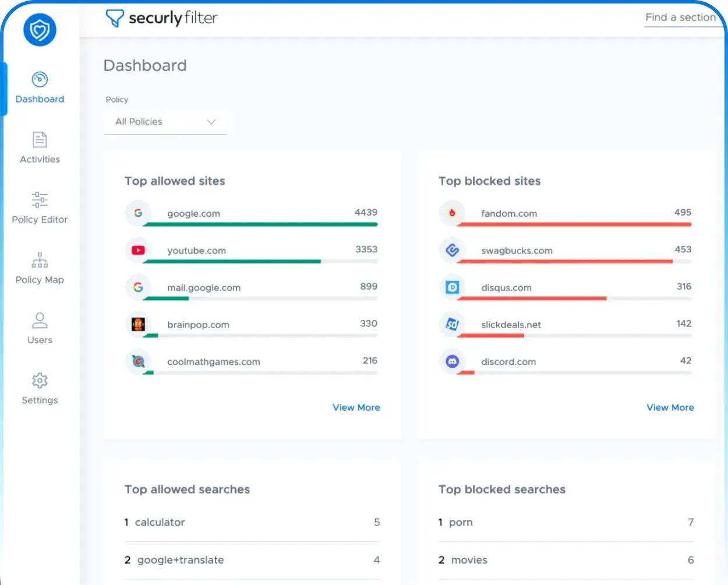Click the green youtube.com usage bar

(232, 262)
